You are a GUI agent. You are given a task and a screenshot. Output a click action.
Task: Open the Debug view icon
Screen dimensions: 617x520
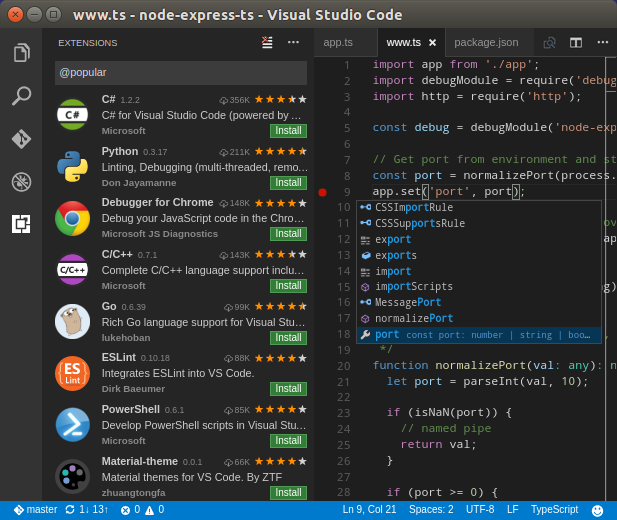pos(21,181)
